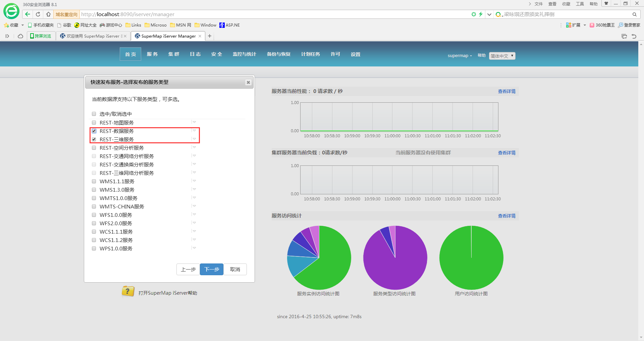Image resolution: width=644 pixels, height=341 pixels.
Task: Click the search magnifier icon in search box
Action: click(634, 14)
